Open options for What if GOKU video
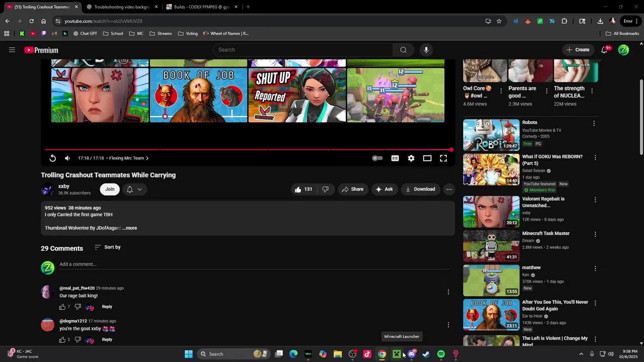 (595, 157)
